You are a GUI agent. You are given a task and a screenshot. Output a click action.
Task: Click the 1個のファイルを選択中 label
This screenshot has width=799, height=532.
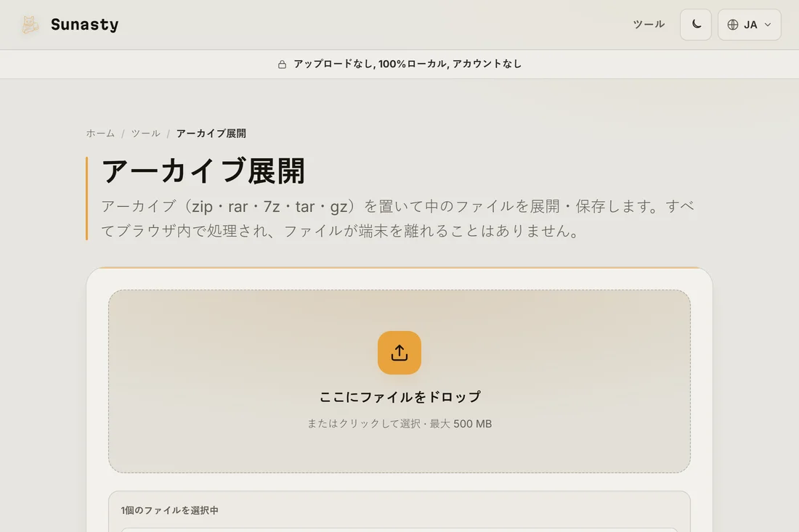170,510
